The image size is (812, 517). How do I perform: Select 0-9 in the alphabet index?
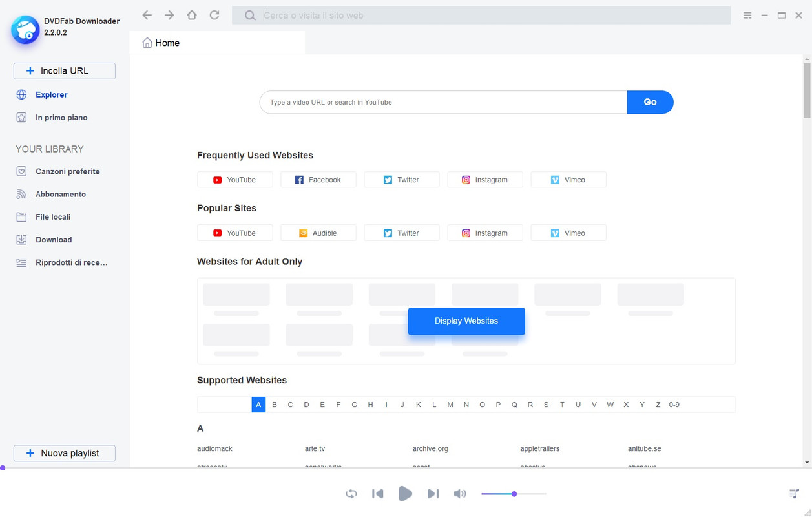coord(674,405)
